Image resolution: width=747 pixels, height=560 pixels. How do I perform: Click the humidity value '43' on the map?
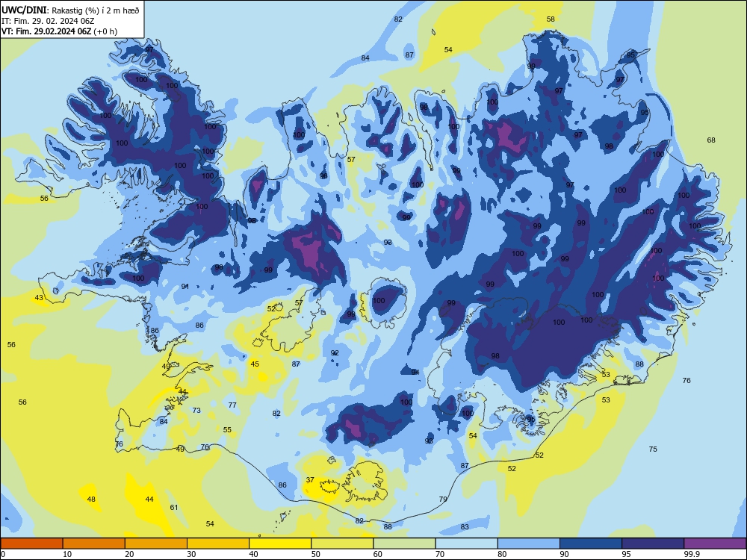click(x=39, y=298)
